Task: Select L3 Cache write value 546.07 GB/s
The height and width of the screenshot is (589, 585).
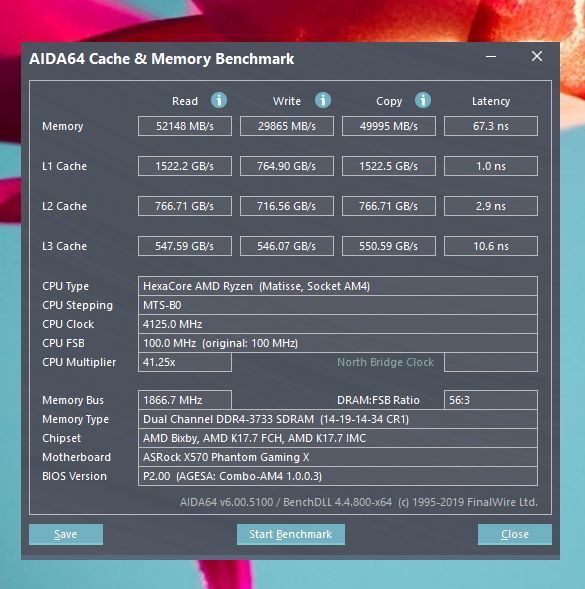Action: pyautogui.click(x=287, y=246)
